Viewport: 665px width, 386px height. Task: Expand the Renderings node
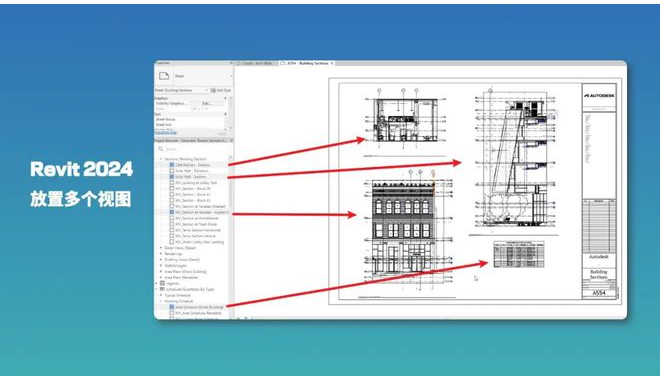[x=161, y=254]
